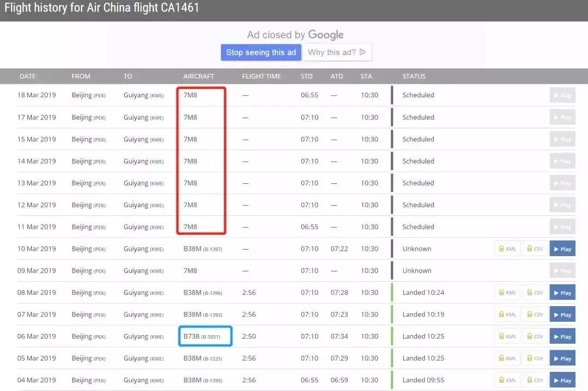Sort flights by the DATE column header

point(27,76)
